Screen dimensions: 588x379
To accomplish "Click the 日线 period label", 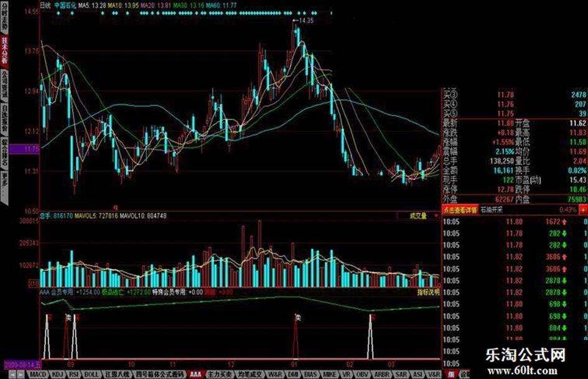I will pyautogui.click(x=45, y=6).
